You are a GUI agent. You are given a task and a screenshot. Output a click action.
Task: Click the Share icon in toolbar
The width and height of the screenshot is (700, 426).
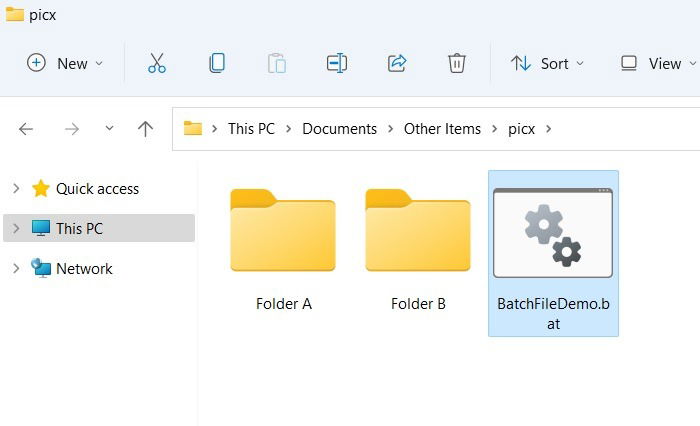click(397, 63)
